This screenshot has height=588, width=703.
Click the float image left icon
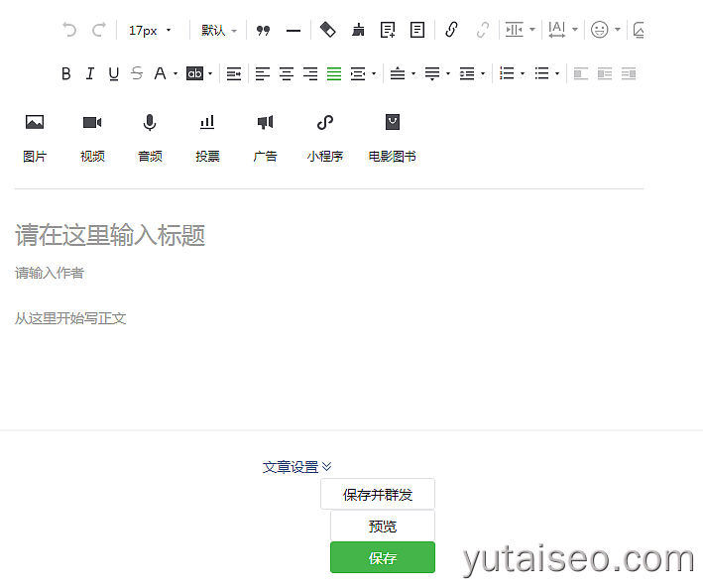[581, 73]
